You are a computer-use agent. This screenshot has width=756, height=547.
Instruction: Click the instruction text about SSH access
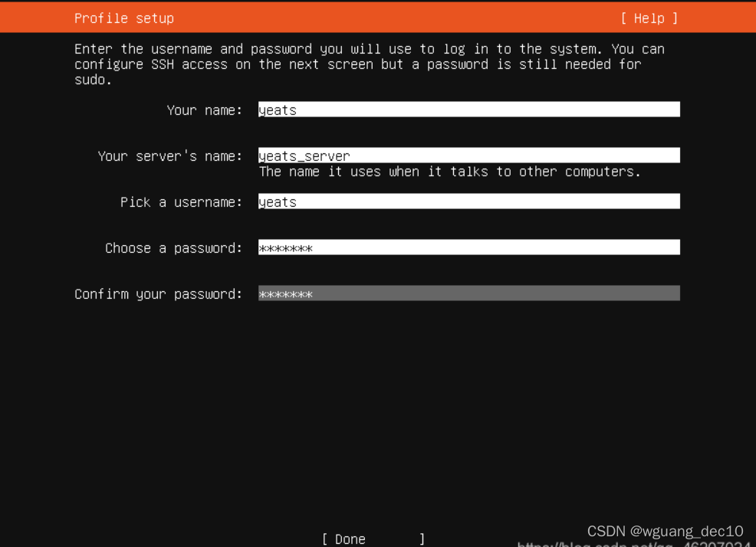370,64
